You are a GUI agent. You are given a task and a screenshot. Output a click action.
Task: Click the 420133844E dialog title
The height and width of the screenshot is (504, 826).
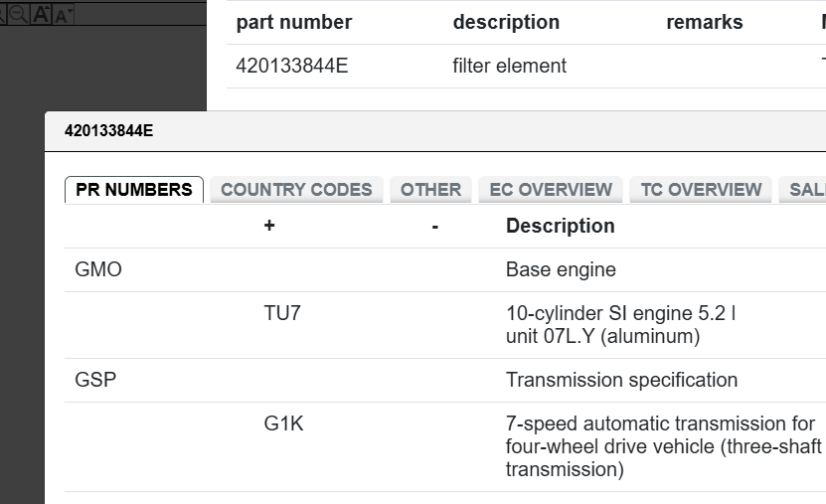click(109, 131)
